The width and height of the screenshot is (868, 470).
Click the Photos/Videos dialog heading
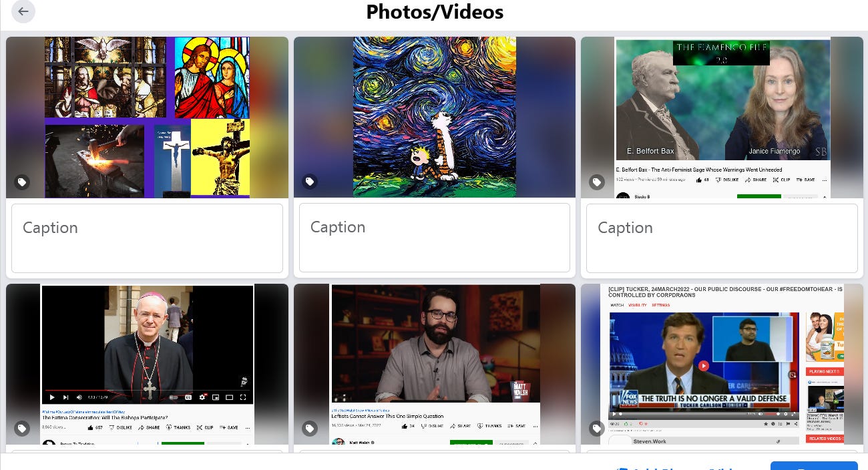(x=435, y=11)
